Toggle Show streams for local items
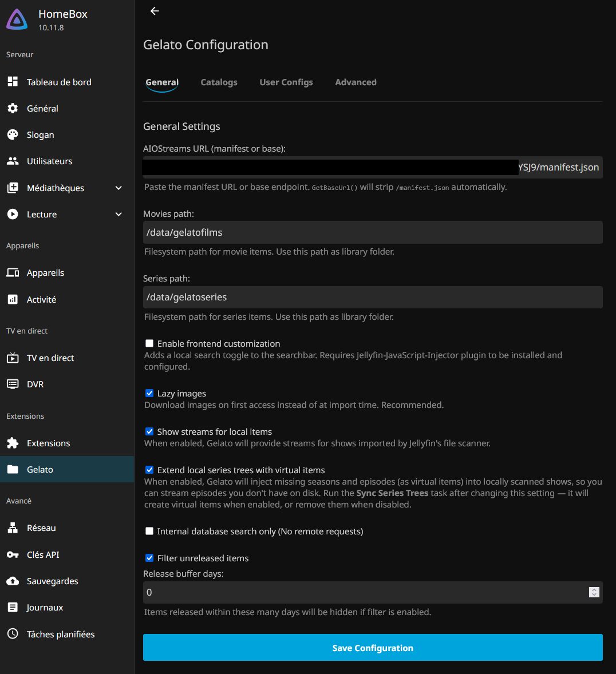The width and height of the screenshot is (616, 674). [149, 431]
